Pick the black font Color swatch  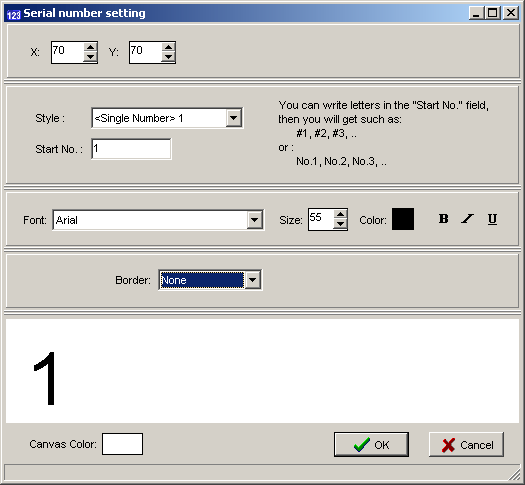403,219
